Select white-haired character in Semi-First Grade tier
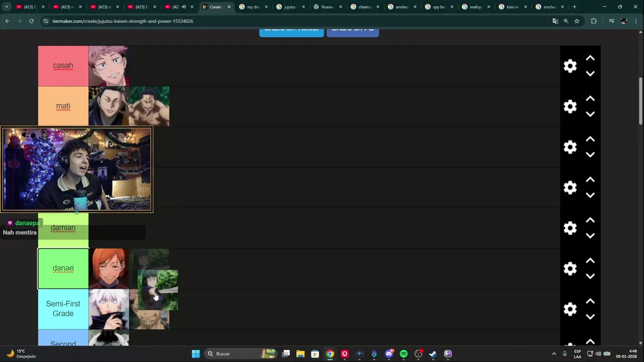Screen dimensions: 644x362 [x=109, y=309]
